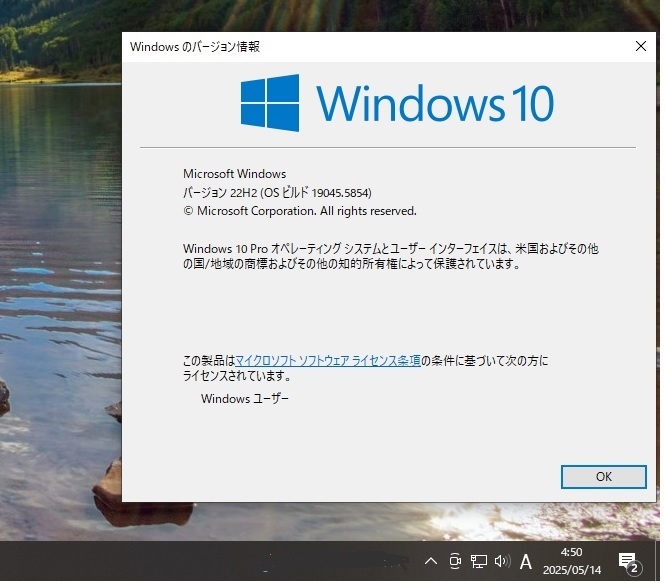Open the network status tray icon
Viewport: 665px width, 583px height.
click(478, 561)
